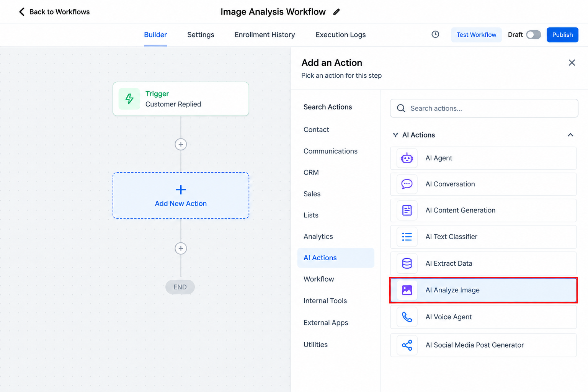Click the back arrow to Workflows
Viewport: 588px width, 392px height.
[x=22, y=12]
